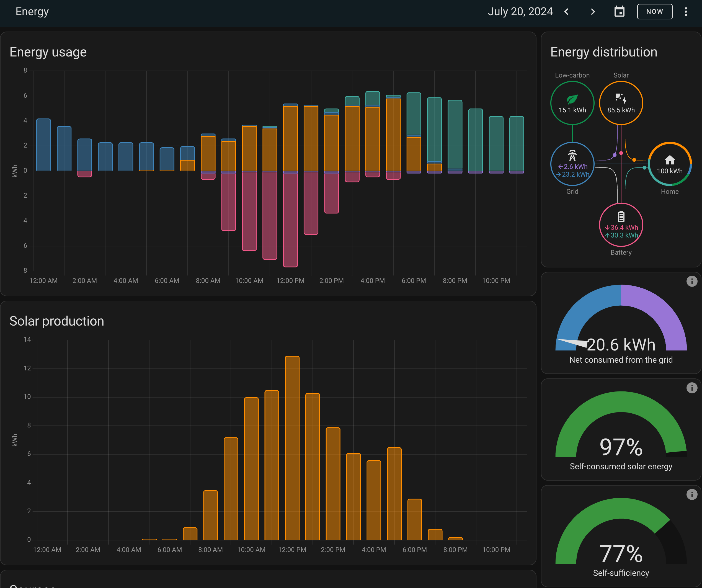Open the calendar date picker icon
This screenshot has height=588, width=702.
[619, 12]
